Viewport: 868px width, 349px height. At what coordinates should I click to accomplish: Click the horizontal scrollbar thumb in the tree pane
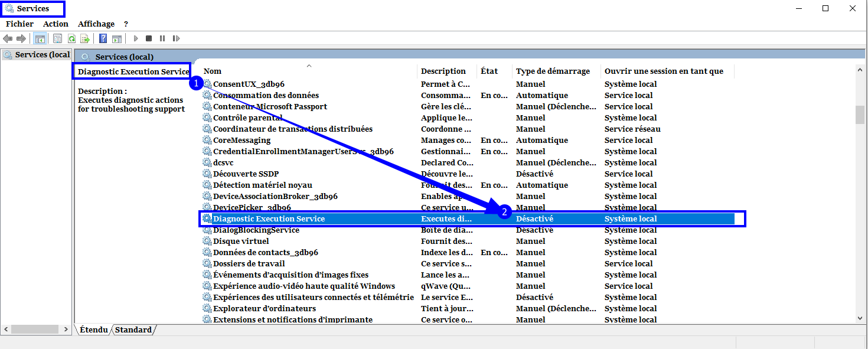click(35, 329)
